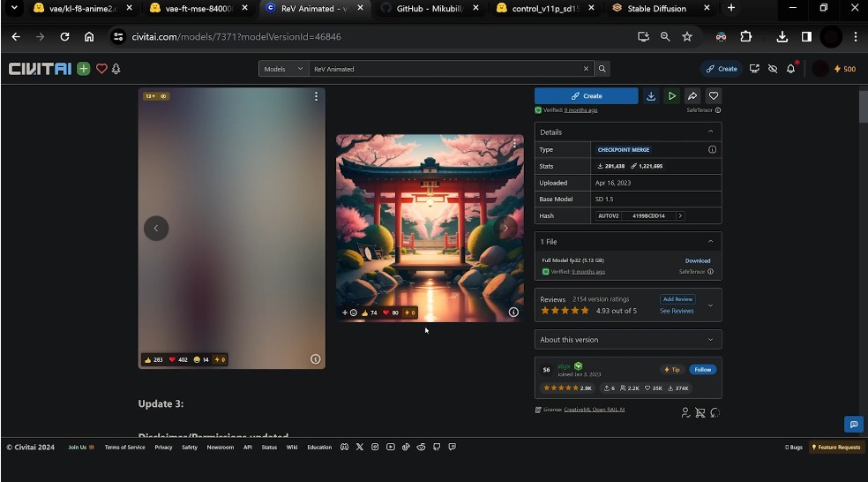The image size is (868, 482).
Task: Open X (Twitter) icon in footer
Action: (360, 447)
